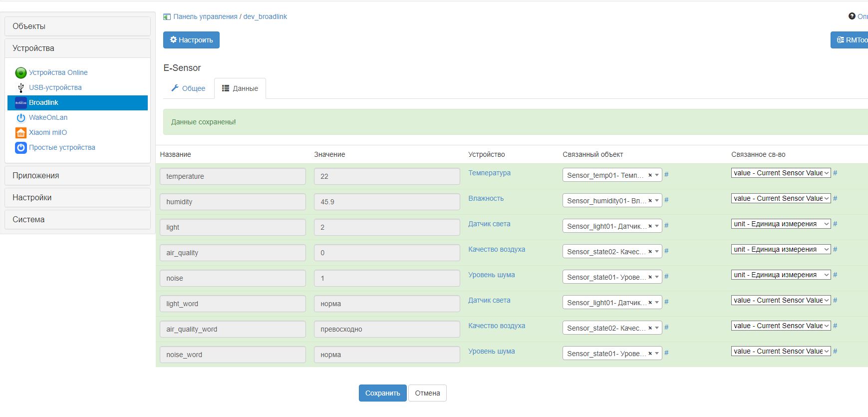Cancel changes with the Отмена button

pos(427,393)
